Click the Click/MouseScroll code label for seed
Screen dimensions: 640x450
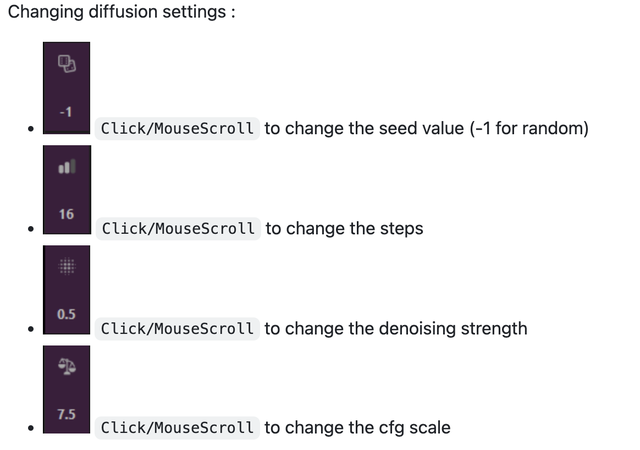pos(177,129)
